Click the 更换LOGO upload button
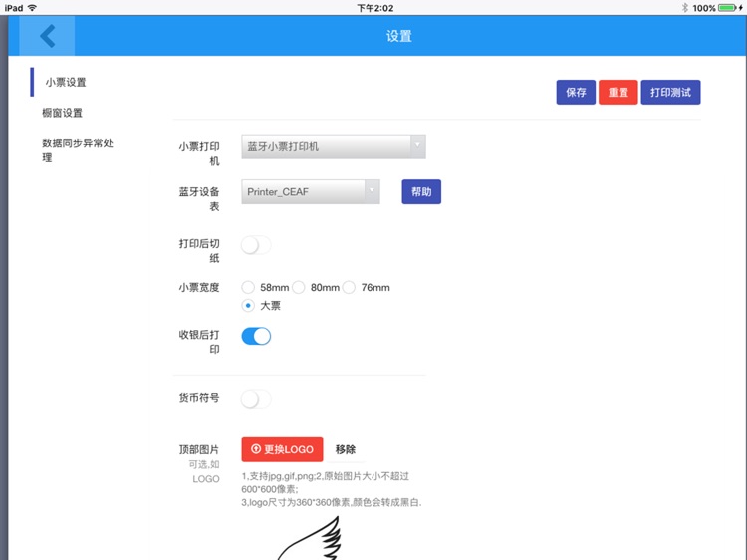The image size is (747, 560). click(x=282, y=449)
